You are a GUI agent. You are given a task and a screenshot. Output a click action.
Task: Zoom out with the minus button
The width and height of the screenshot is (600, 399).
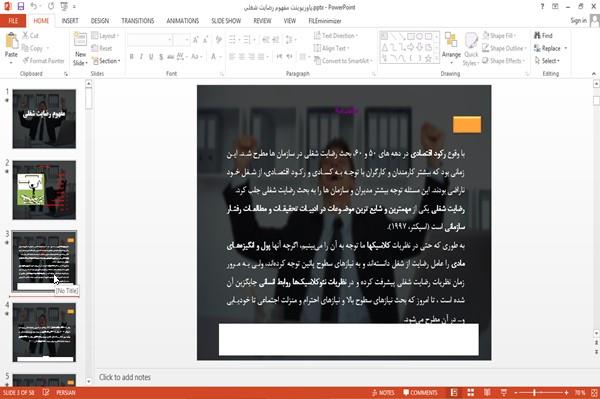[x=515, y=392]
